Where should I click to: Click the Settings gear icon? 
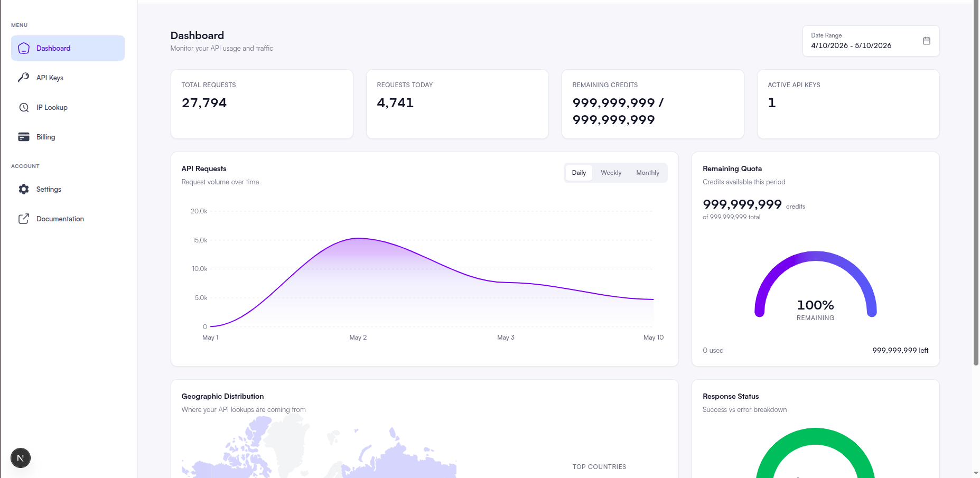(x=24, y=189)
